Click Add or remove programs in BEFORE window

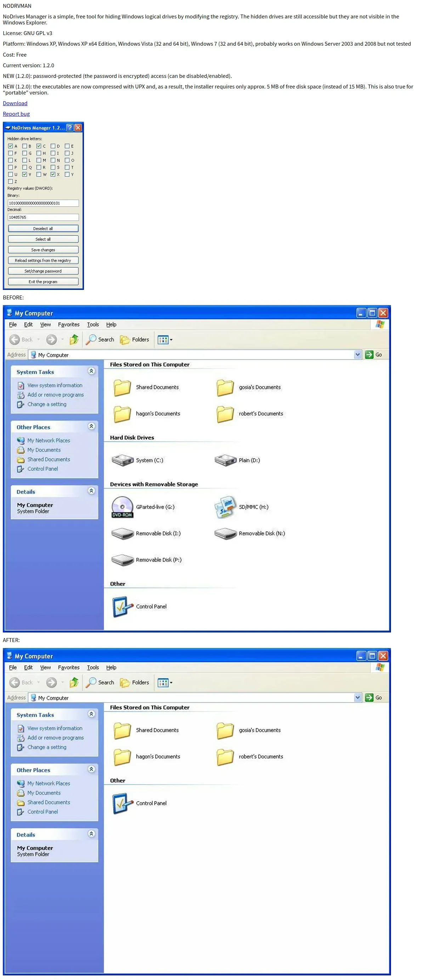[55, 395]
